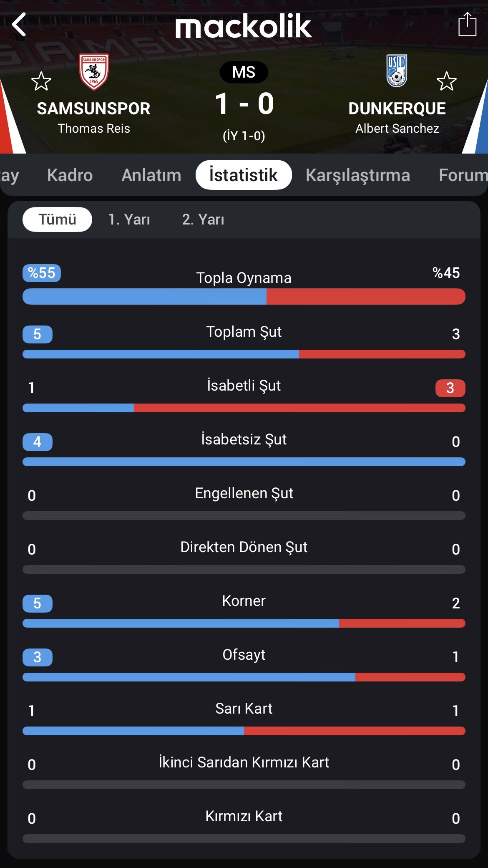Show the 1. Yarı statistics
The height and width of the screenshot is (868, 488).
(x=129, y=220)
